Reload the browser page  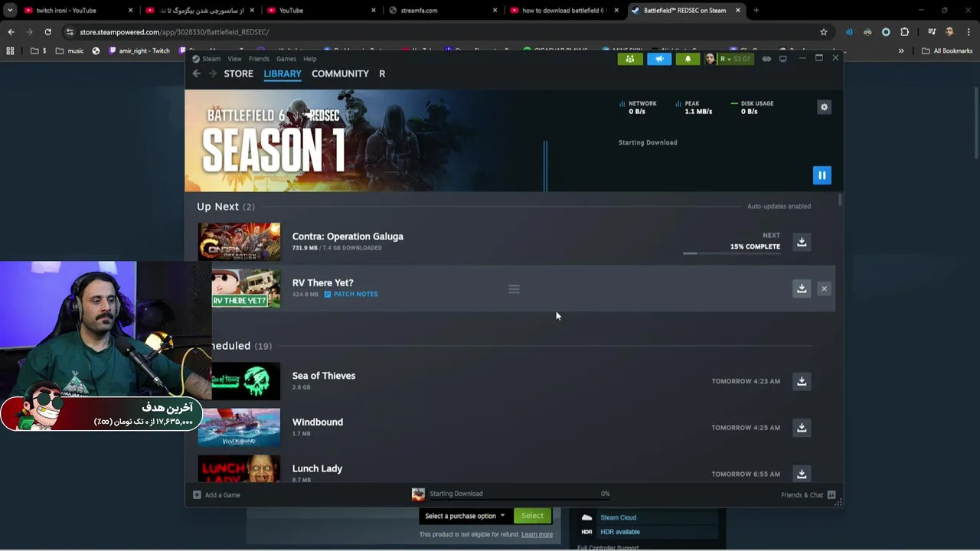[47, 32]
